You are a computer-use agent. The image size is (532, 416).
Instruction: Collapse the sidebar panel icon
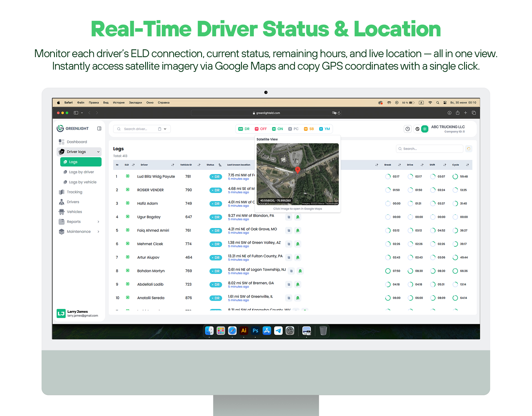[x=99, y=128]
